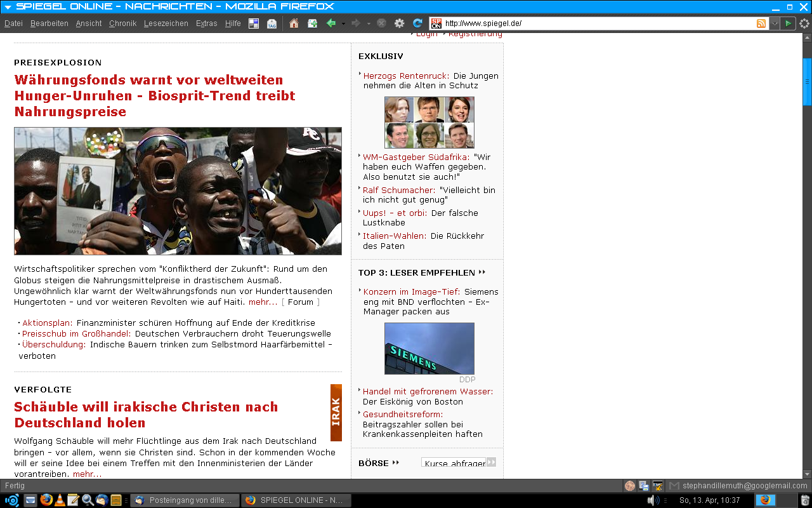Click the address bar URL field
This screenshot has width=812, height=508.
coord(599,23)
